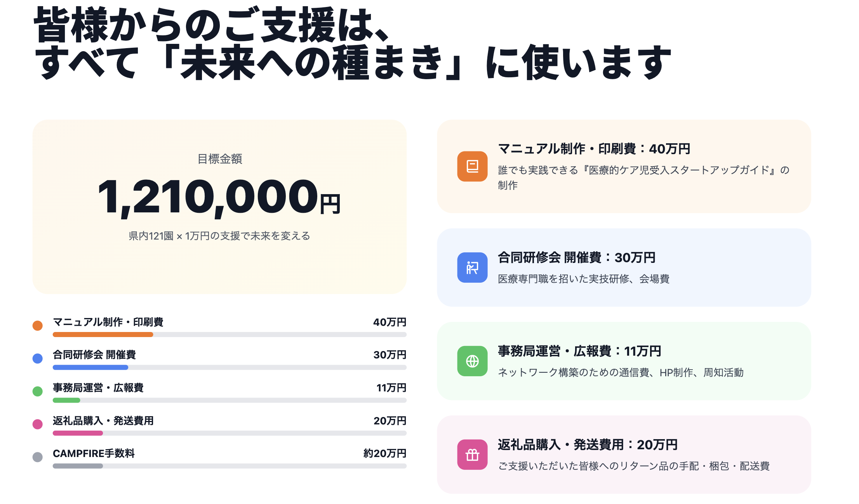Click the gray legend dot for CAMPFIRE手数料
The width and height of the screenshot is (859, 504).
tap(38, 457)
